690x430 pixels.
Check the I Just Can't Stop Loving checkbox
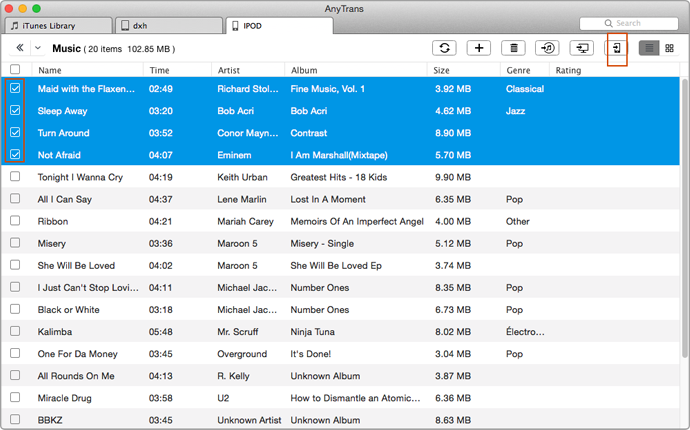[x=15, y=287]
